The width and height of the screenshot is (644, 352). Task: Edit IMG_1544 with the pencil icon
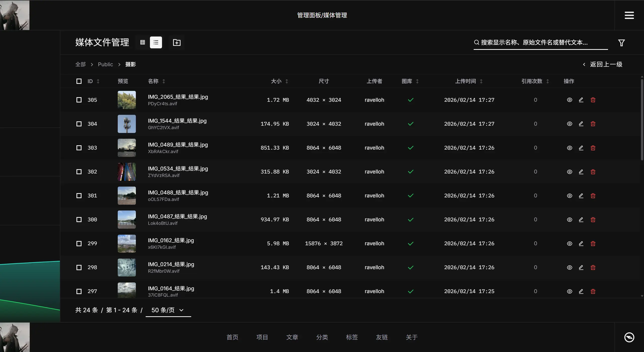(x=581, y=124)
